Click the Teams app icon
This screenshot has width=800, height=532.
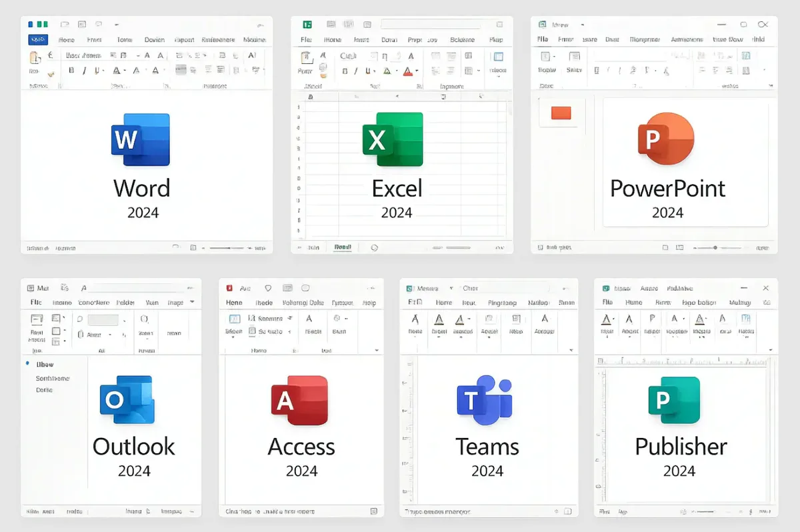pyautogui.click(x=485, y=400)
